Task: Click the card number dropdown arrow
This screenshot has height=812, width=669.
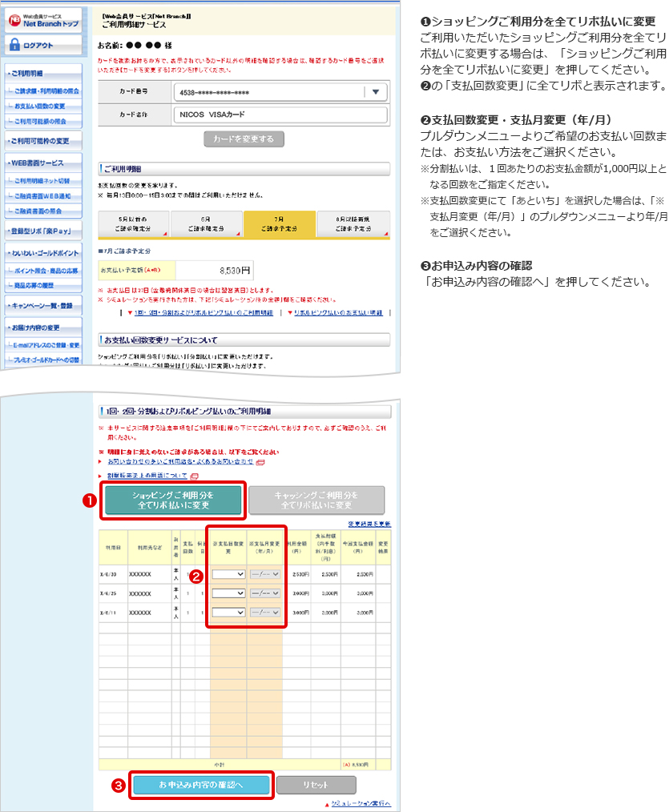Action: point(375,93)
